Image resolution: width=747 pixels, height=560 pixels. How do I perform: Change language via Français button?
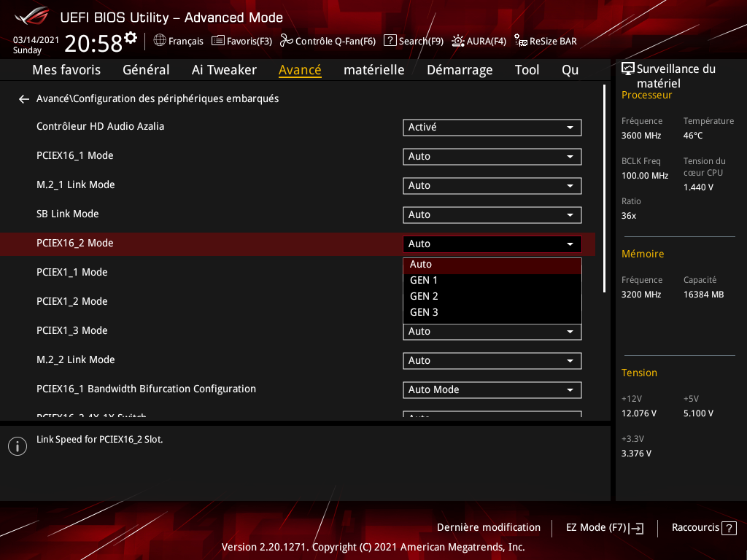pos(178,41)
